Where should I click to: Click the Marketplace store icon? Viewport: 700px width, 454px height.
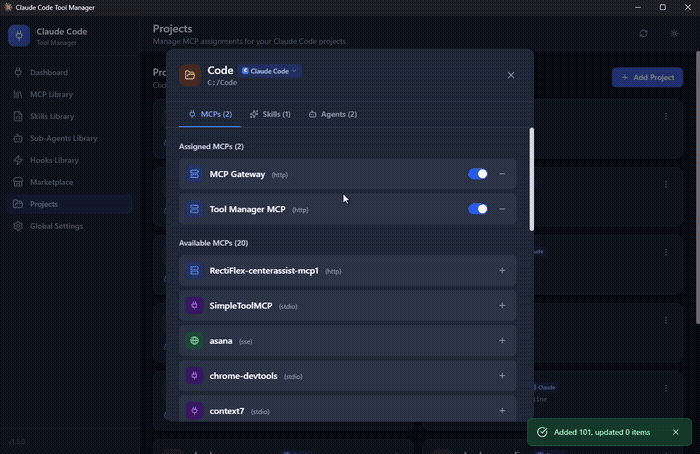(x=18, y=182)
